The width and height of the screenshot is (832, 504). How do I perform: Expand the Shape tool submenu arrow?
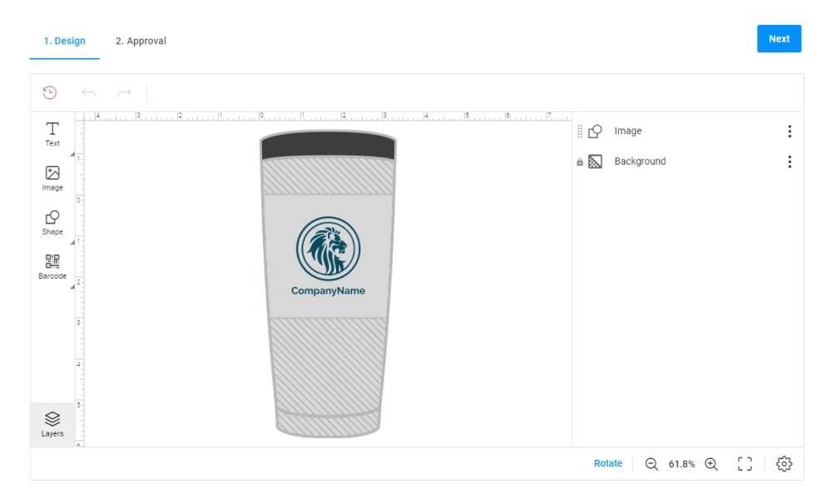(x=72, y=243)
